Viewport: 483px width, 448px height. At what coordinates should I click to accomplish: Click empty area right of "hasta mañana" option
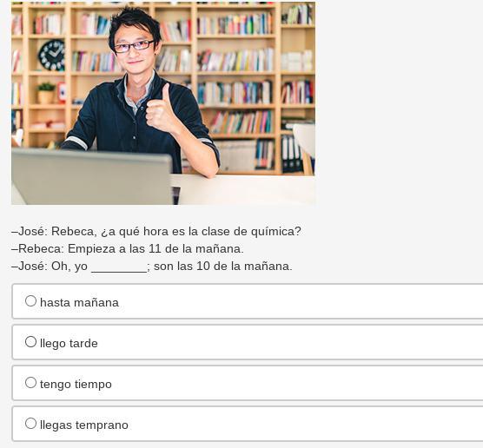point(299,301)
